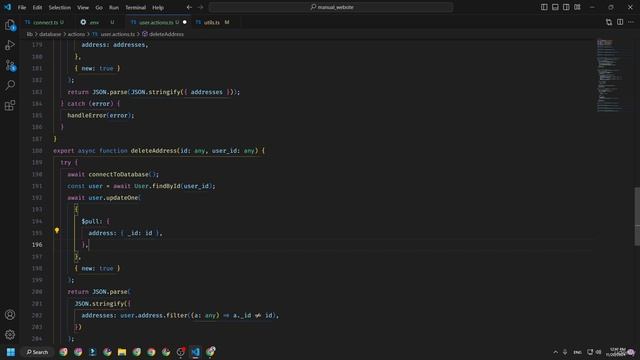
Task: Click the actions breadcrumb segment
Action: click(76, 34)
